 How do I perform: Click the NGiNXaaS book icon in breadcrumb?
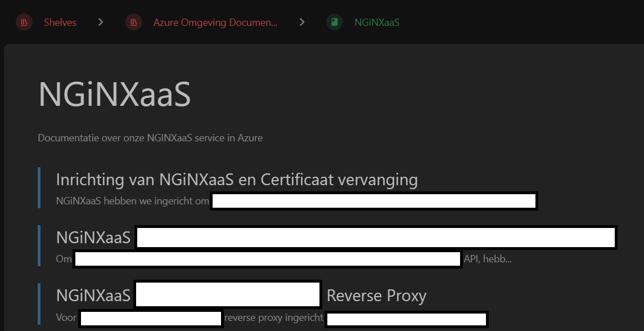[x=335, y=22]
